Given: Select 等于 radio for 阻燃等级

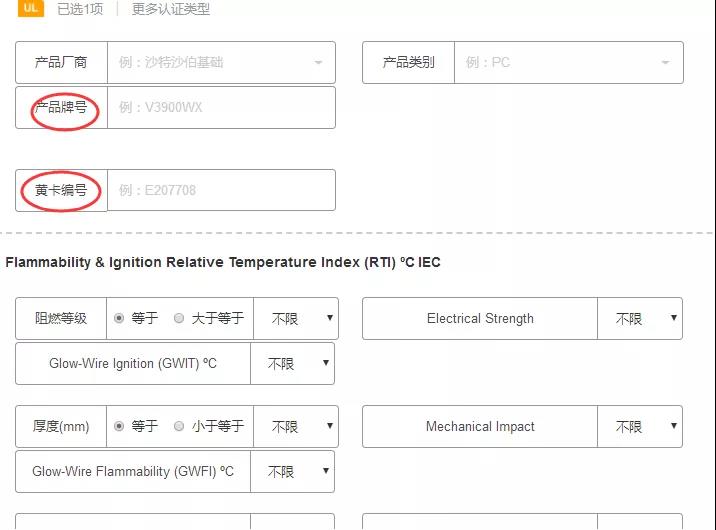Looking at the screenshot, I should (120, 318).
